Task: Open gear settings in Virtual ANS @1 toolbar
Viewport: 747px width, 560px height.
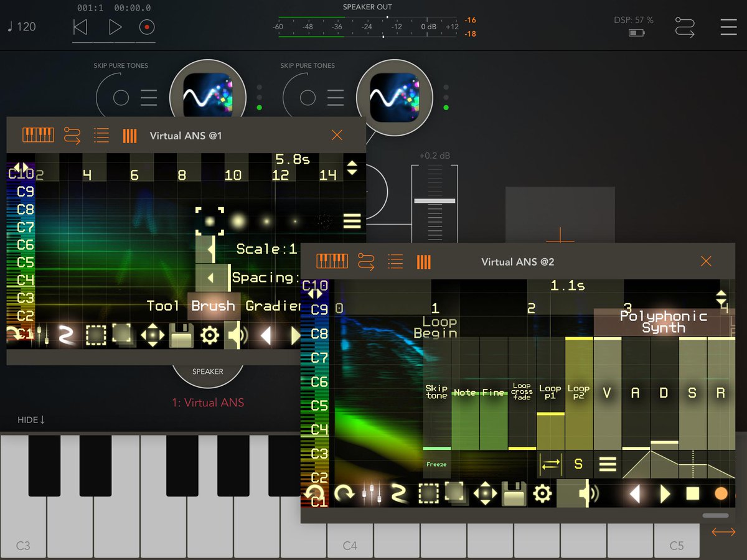Action: coord(210,336)
